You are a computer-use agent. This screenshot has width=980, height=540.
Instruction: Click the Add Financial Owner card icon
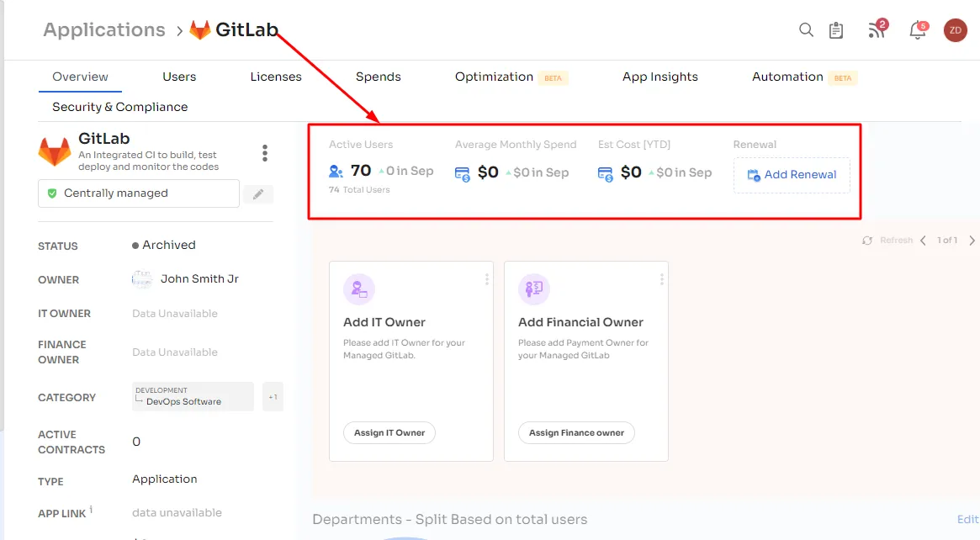click(534, 289)
